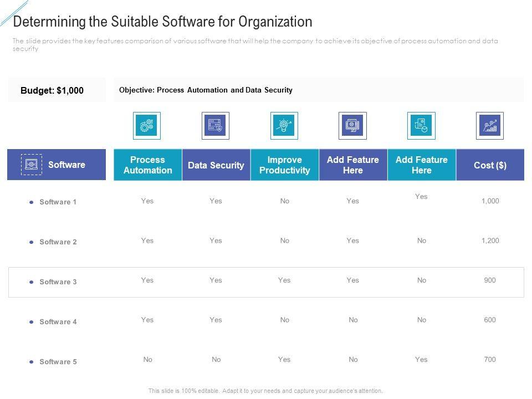Click the bullet point beside Software 1

click(x=32, y=202)
